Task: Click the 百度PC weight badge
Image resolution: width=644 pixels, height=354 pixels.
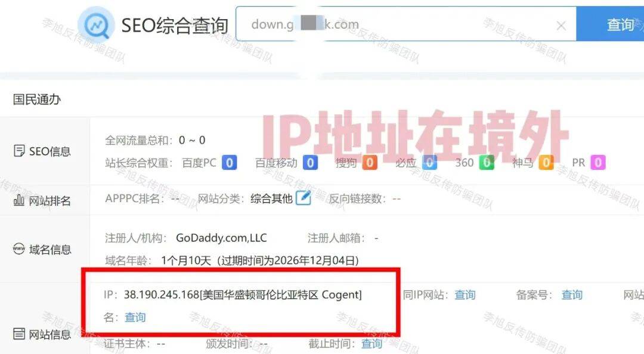Action: (229, 163)
